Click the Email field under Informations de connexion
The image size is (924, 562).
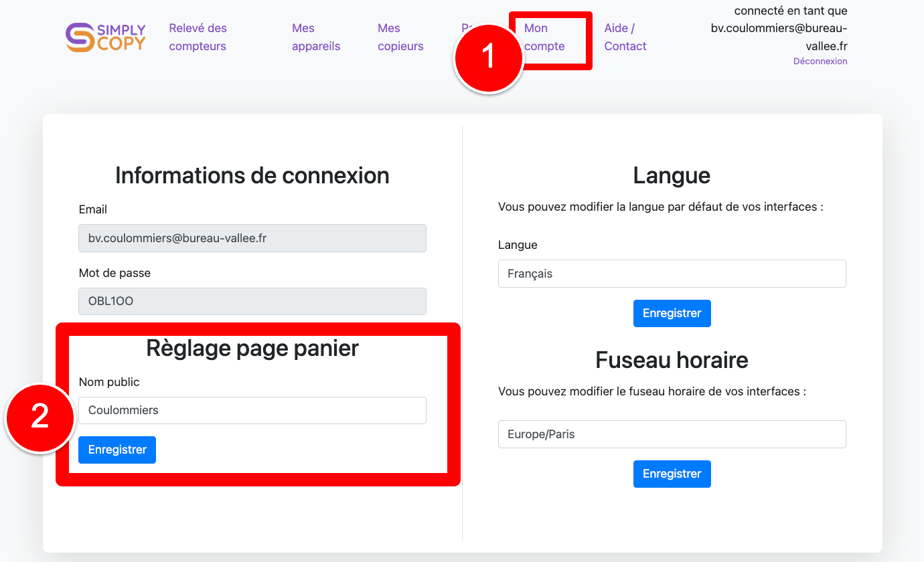(252, 238)
